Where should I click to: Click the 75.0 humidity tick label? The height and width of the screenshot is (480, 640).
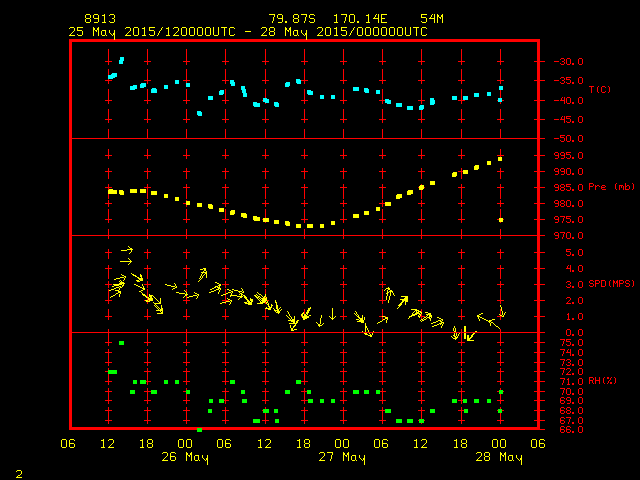571,343
